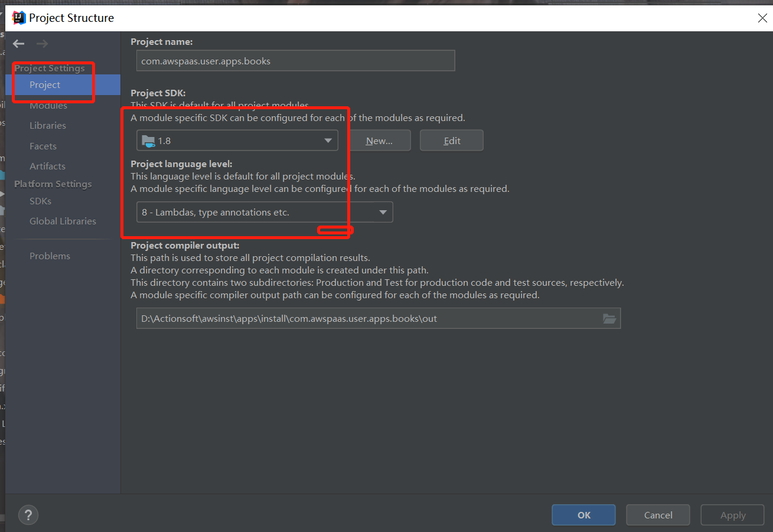
Task: Dismiss the dialog with Cancel
Action: click(658, 515)
